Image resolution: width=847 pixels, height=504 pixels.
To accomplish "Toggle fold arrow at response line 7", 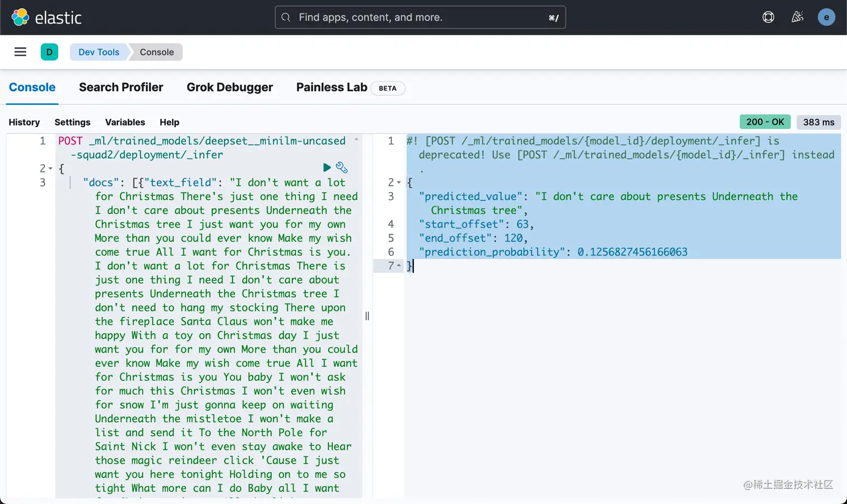I will point(399,266).
